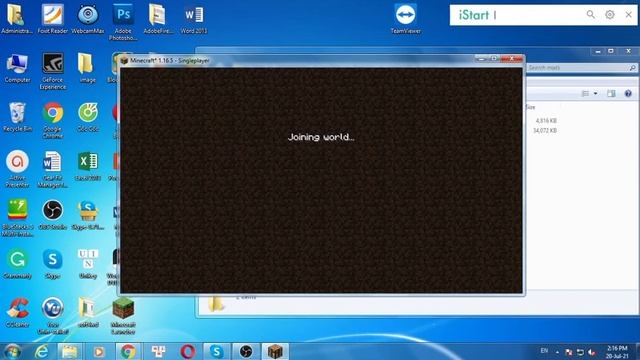Maximize the Explorer window behind Minecraft
The image size is (640, 360).
click(x=611, y=51)
